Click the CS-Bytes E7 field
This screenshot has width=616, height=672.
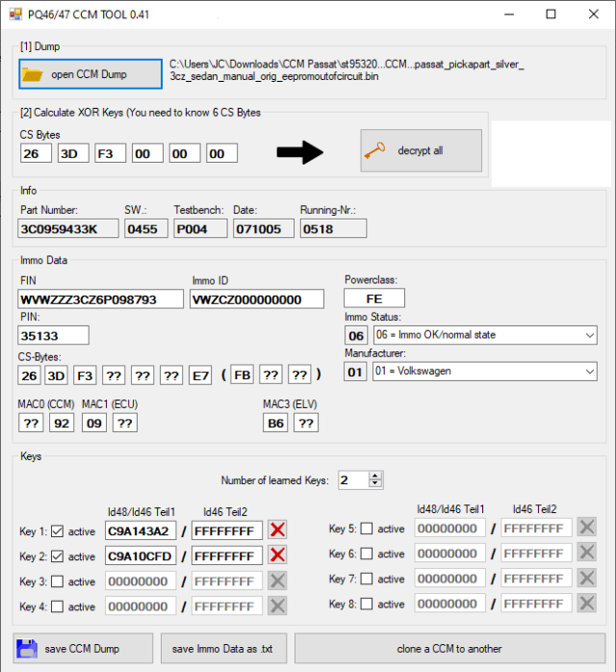click(x=200, y=375)
